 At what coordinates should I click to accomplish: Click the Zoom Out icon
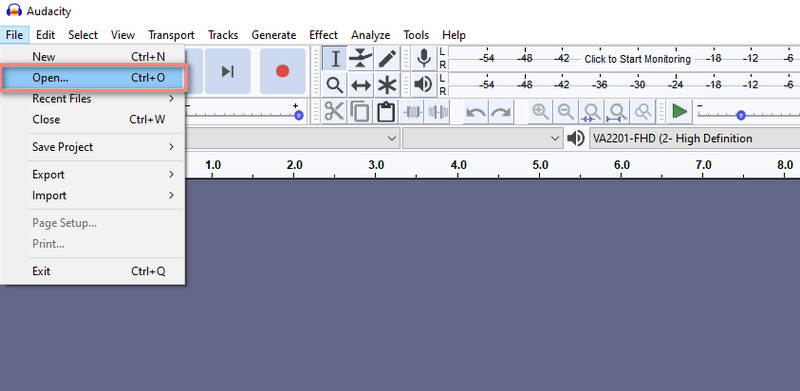tap(566, 111)
